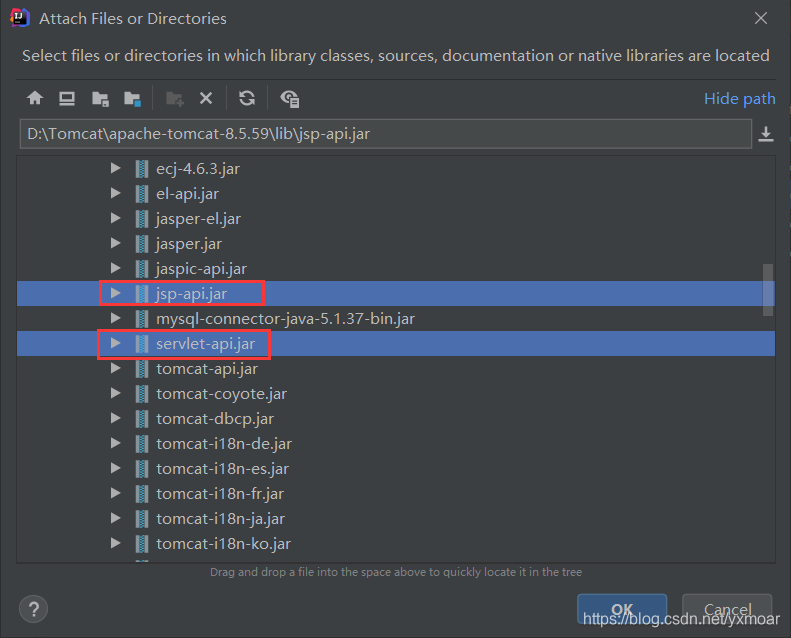Click the file tree vertical scrollbar
Screen dimensions: 791x638
click(768, 290)
